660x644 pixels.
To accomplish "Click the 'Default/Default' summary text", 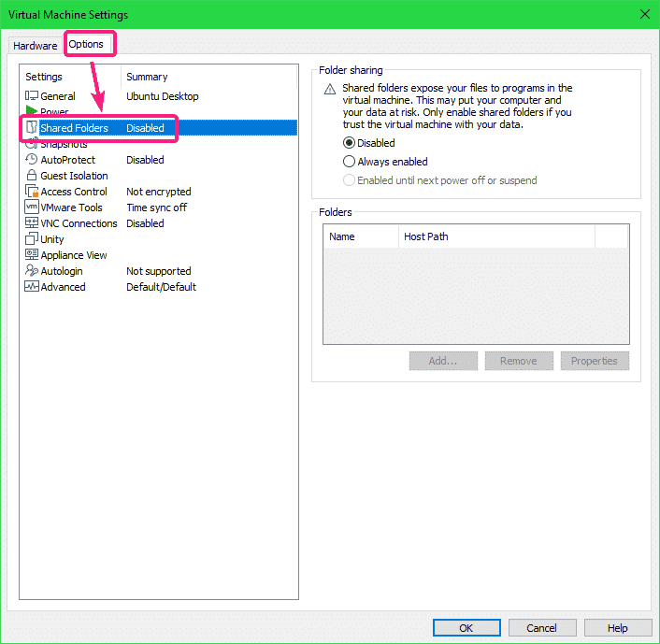I will point(161,287).
